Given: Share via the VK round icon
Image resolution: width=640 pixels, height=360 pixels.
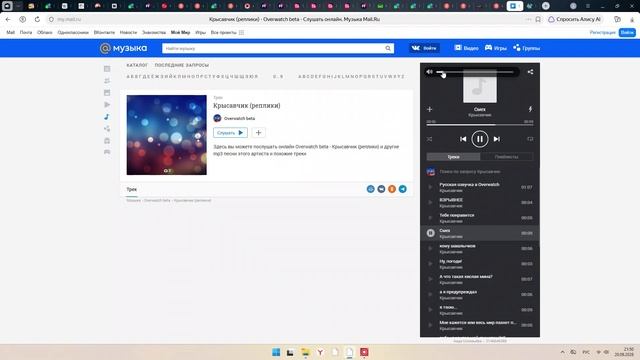Looking at the screenshot, I should coord(381,189).
